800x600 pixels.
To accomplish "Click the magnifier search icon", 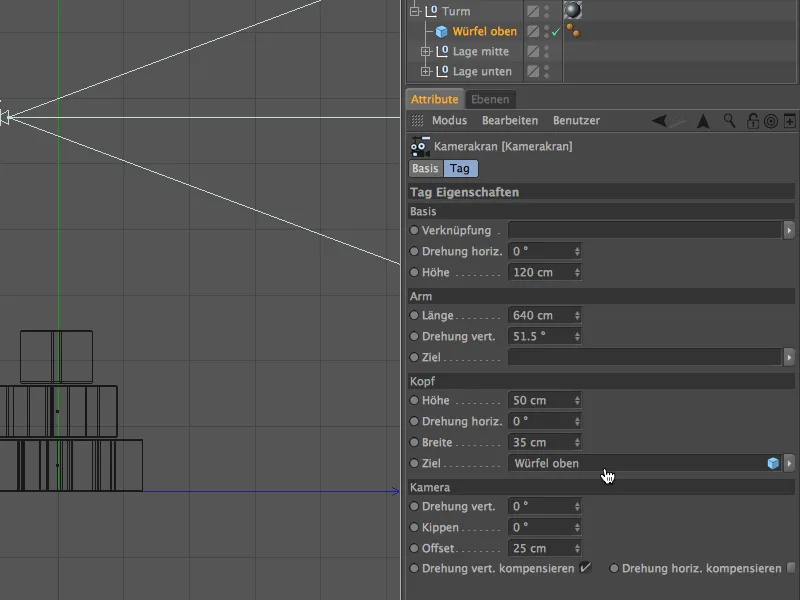I will [x=730, y=120].
